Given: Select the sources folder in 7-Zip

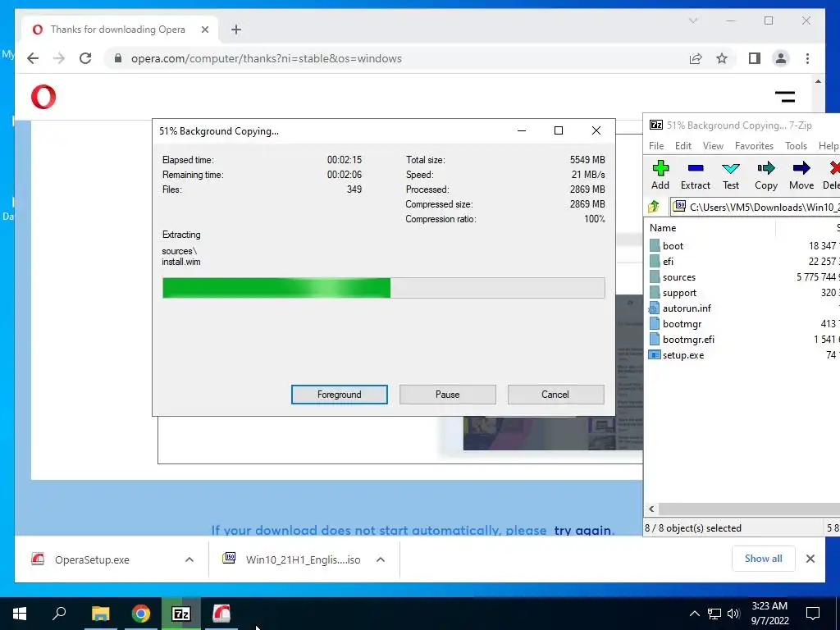Looking at the screenshot, I should (678, 277).
